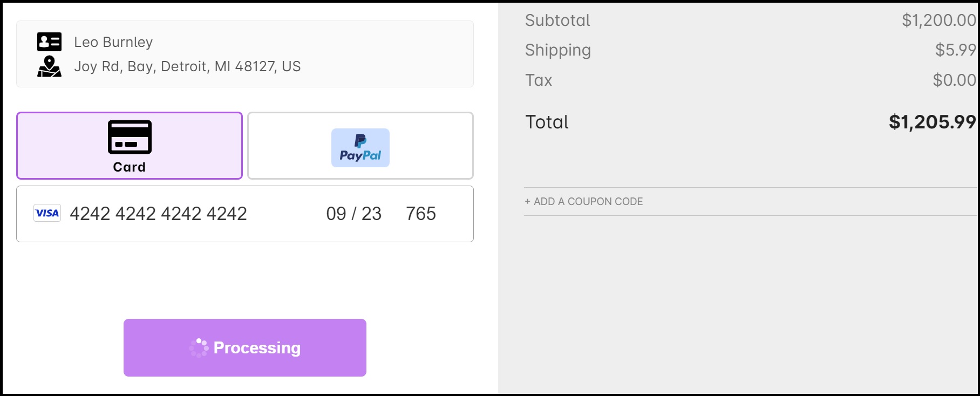Click the CVC field showing 765
This screenshot has height=396, width=980.
tap(421, 214)
